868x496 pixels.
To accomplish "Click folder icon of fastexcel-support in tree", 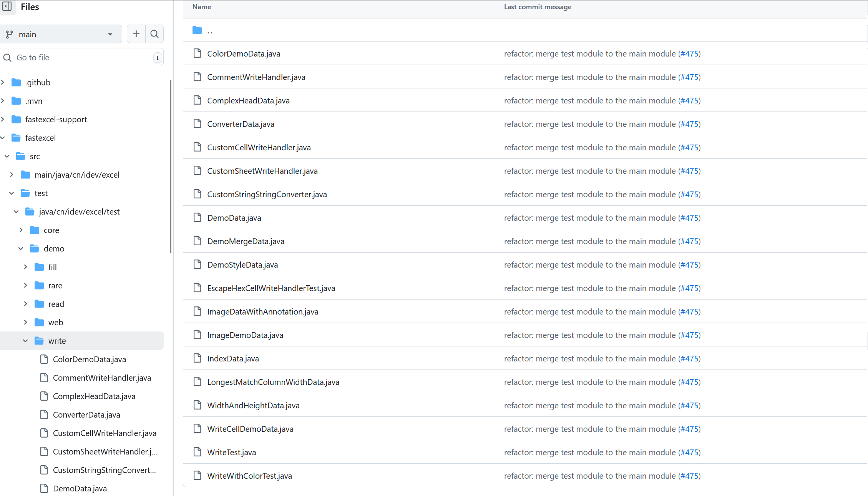I will pos(16,119).
